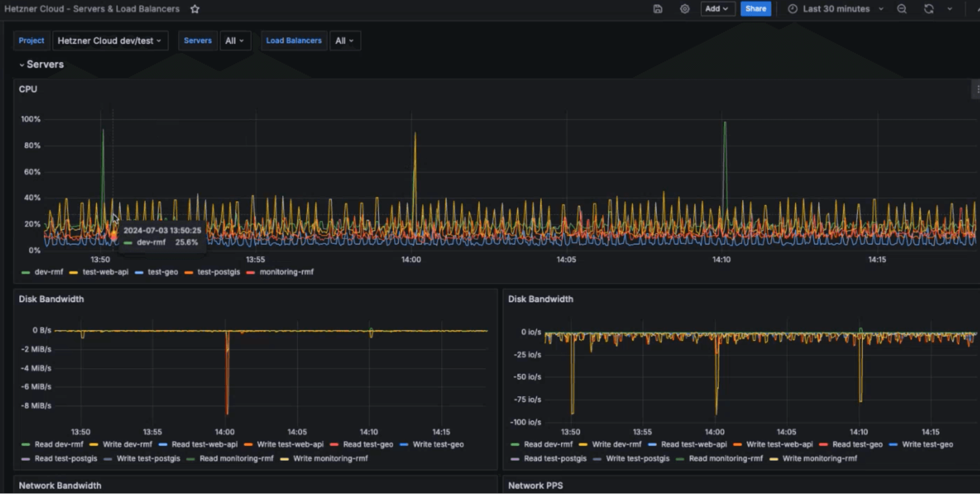Open the Servers All dropdown
Screen dimensions: 980x494
[235, 41]
